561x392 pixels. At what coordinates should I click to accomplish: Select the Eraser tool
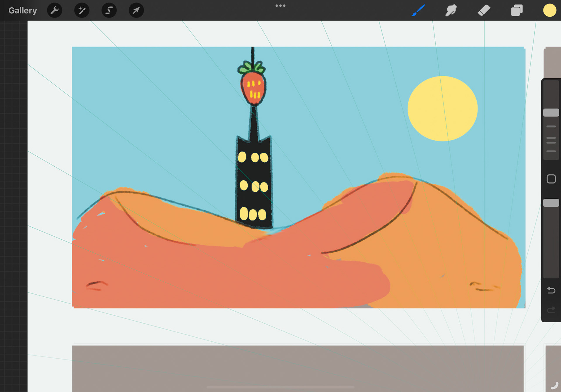(x=484, y=11)
